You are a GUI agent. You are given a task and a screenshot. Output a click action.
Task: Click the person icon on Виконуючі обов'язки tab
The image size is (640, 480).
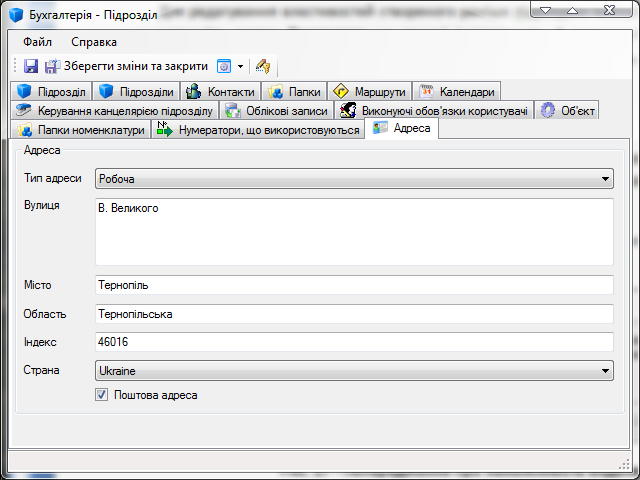tap(348, 111)
